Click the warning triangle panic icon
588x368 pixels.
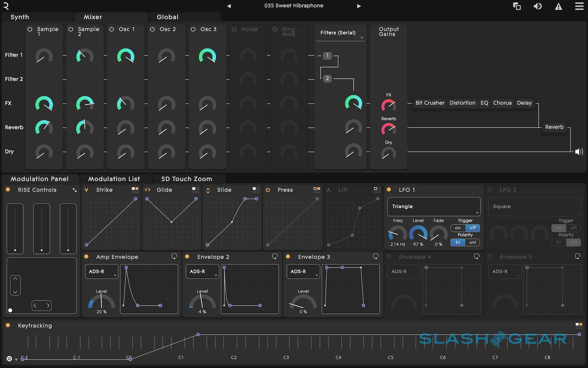point(559,6)
